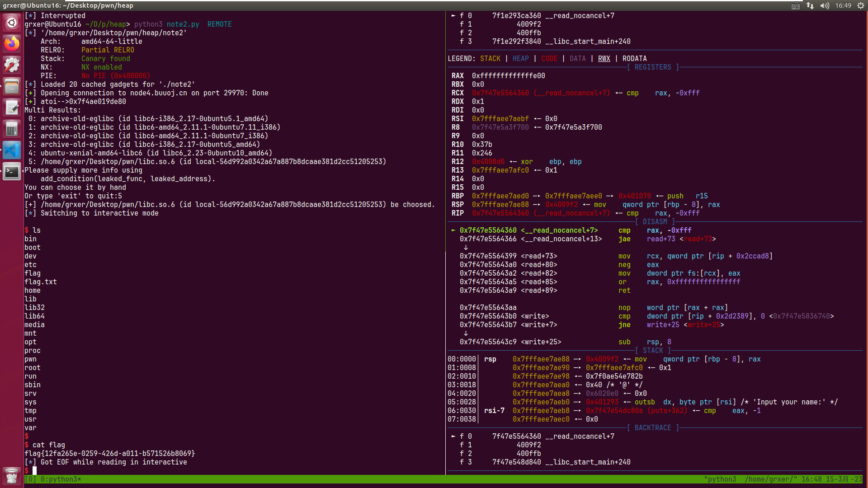Click the 'media' directory in ls output
Screen dimensions: 868x488
[34, 324]
